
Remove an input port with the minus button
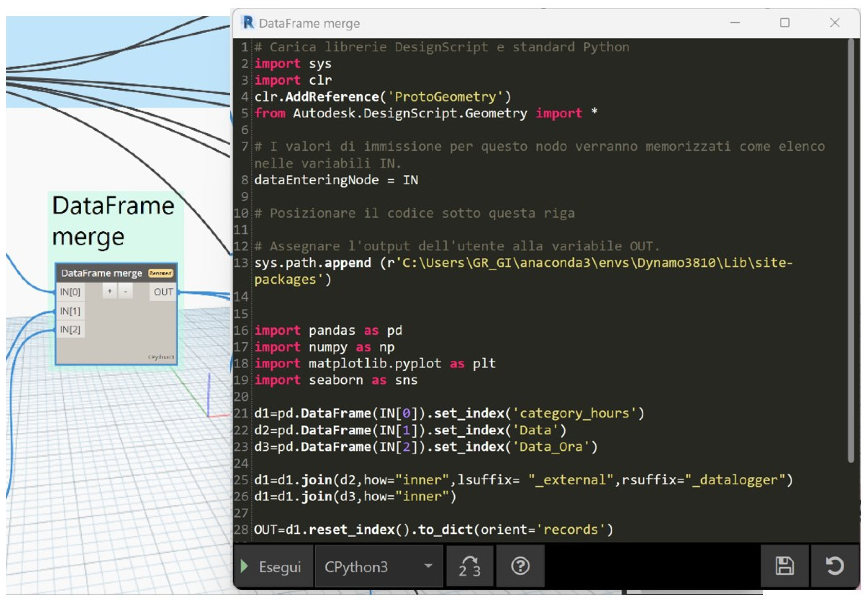coord(126,291)
